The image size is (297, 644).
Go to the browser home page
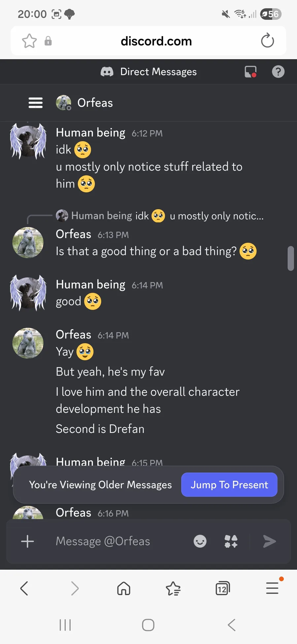pyautogui.click(x=124, y=588)
